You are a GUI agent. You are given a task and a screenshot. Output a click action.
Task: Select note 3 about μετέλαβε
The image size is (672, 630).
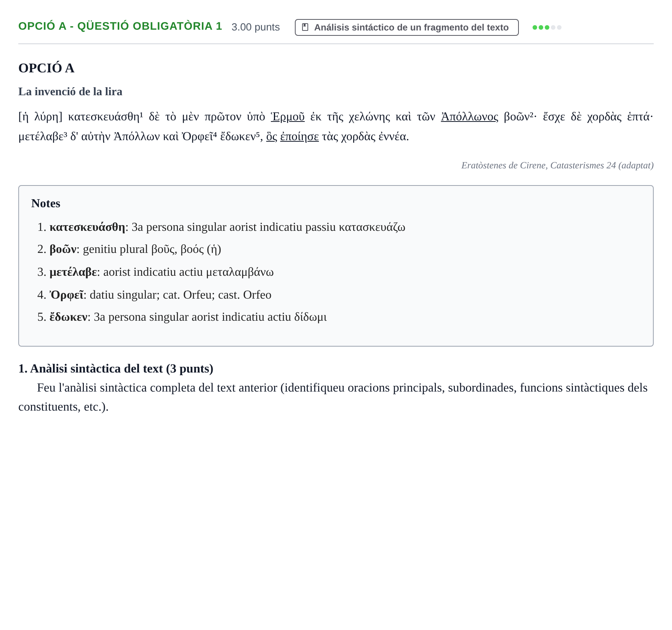coord(155,272)
